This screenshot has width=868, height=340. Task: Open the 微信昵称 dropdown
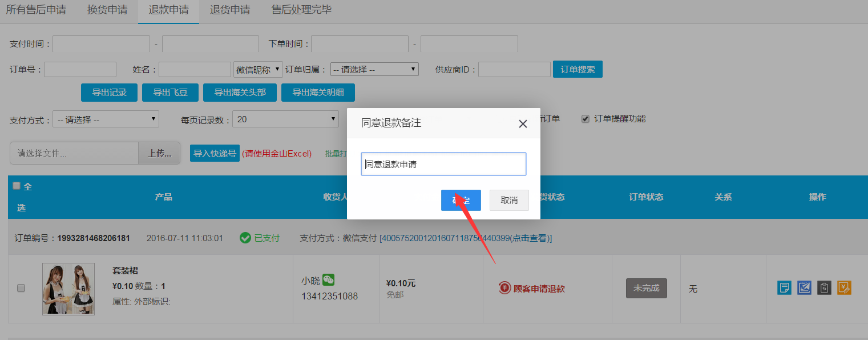[258, 69]
